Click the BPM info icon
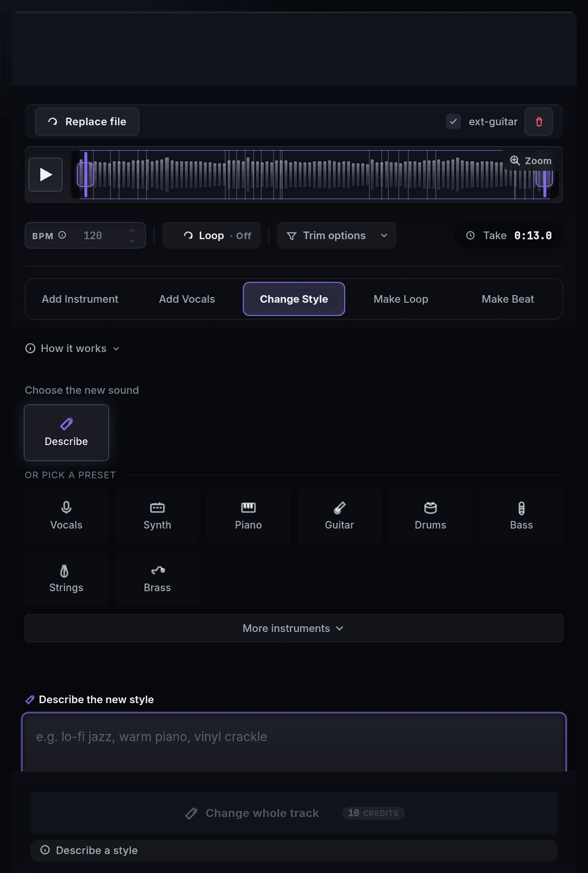The width and height of the screenshot is (588, 873). point(62,235)
